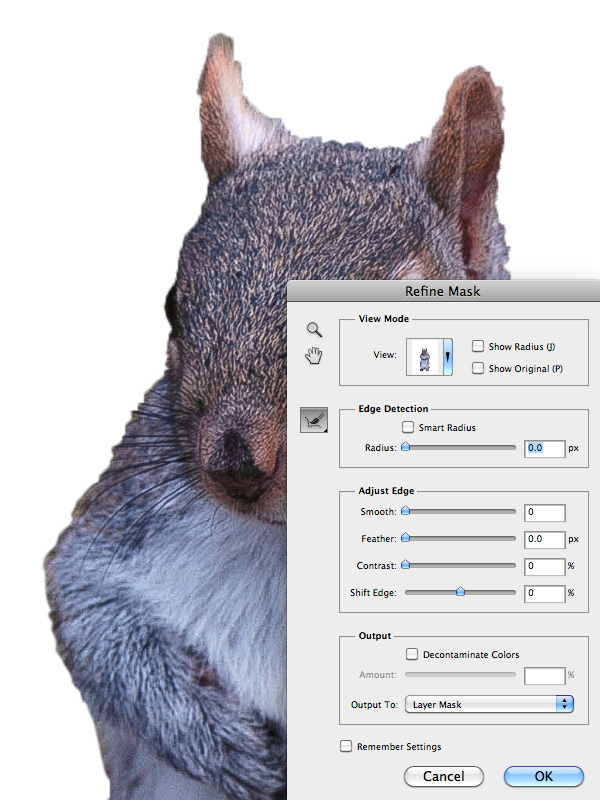
Task: Select the Hand tool icon
Action: click(314, 355)
